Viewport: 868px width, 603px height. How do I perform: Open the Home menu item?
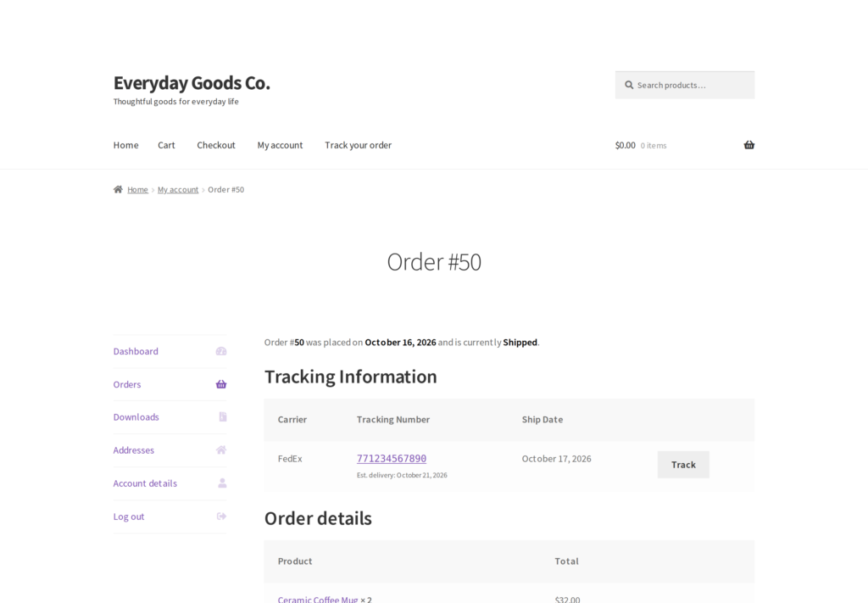[x=125, y=145]
